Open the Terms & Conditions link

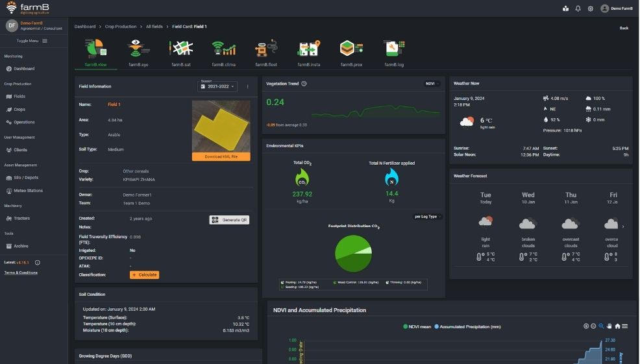coord(21,273)
